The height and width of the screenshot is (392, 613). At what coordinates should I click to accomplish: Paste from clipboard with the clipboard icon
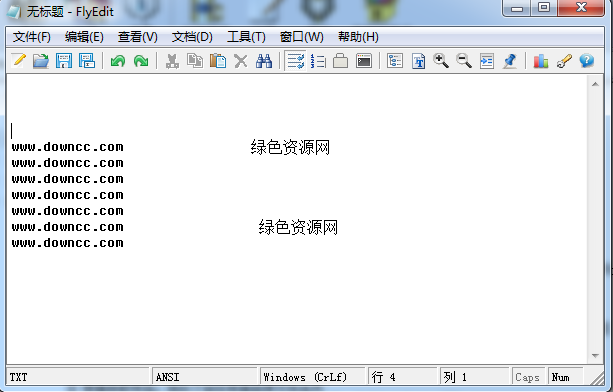pyautogui.click(x=218, y=61)
